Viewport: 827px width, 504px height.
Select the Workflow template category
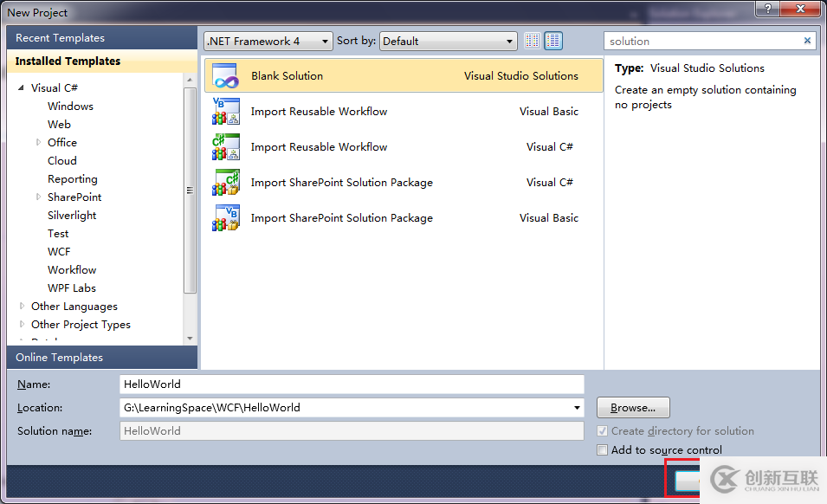[x=72, y=270]
